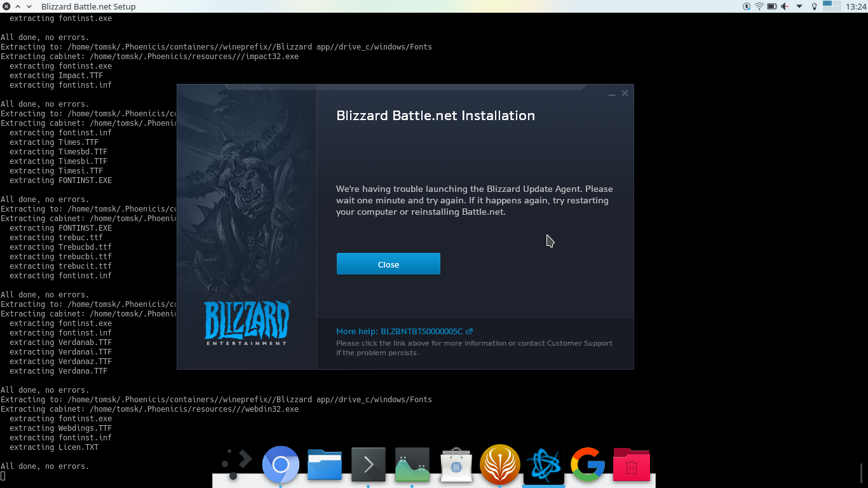Image resolution: width=868 pixels, height=488 pixels.
Task: Open the muted volume tray icon
Action: click(785, 6)
